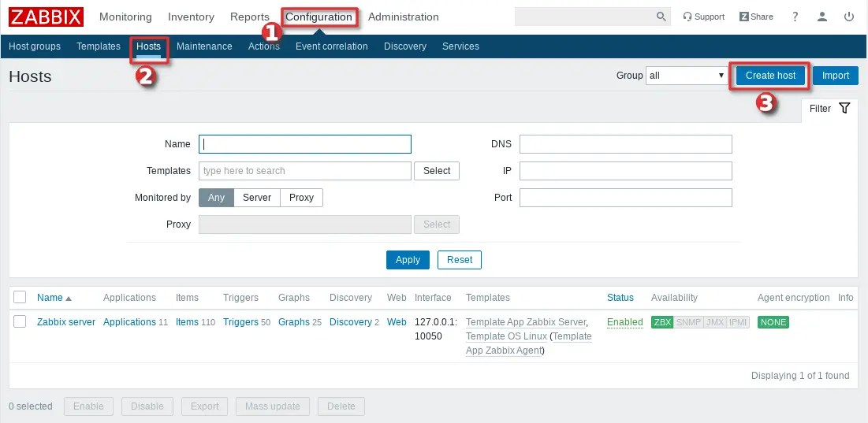Open Web link for Zabbix server
868x423 pixels.
click(397, 322)
